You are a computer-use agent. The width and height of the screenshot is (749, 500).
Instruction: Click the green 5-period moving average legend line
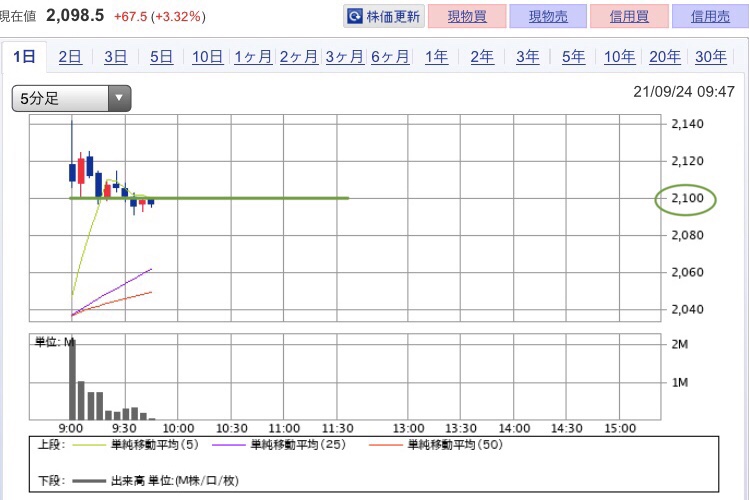click(88, 445)
